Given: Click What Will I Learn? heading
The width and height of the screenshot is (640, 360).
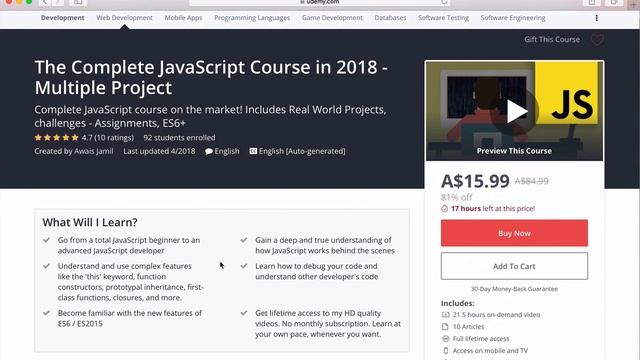Looking at the screenshot, I should click(90, 222).
